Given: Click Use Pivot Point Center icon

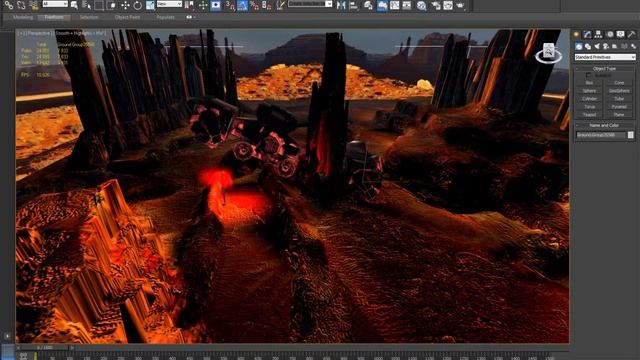Looking at the screenshot, I should tap(189, 5).
